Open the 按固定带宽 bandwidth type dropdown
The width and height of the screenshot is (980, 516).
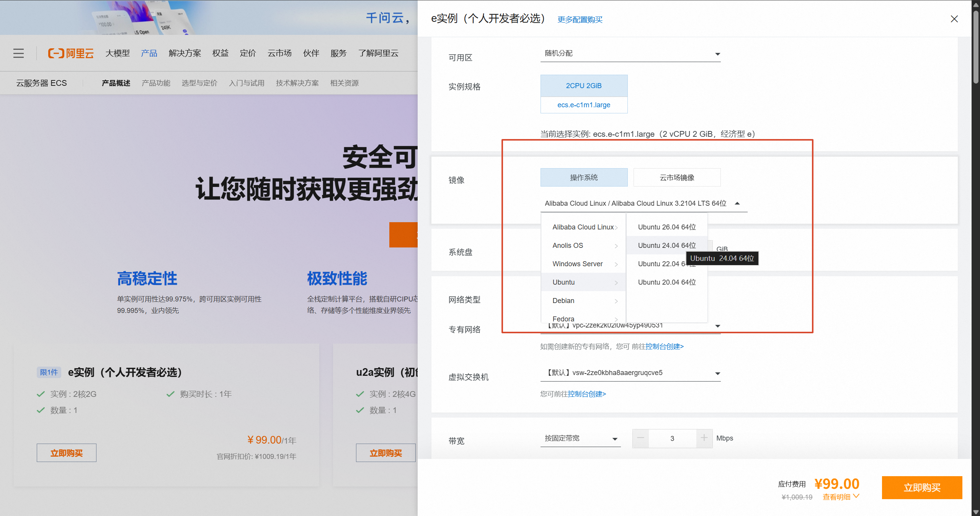coord(580,439)
